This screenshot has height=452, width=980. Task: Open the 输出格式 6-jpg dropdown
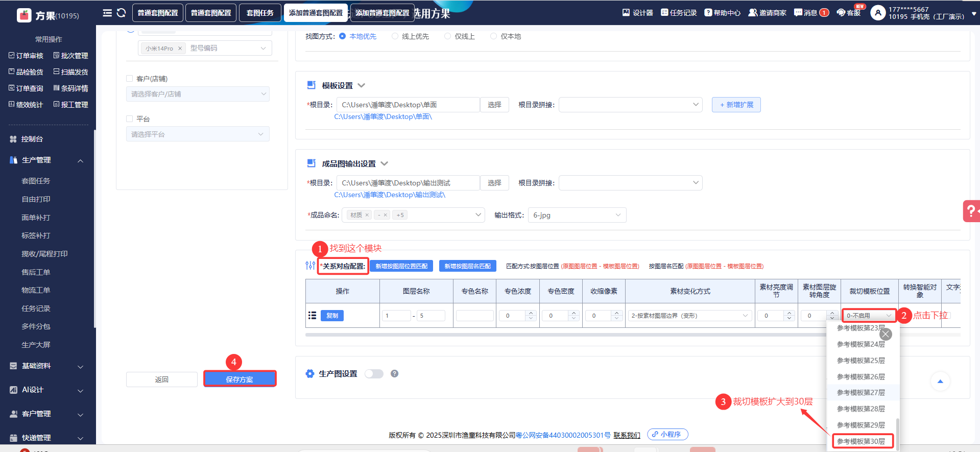coord(577,215)
